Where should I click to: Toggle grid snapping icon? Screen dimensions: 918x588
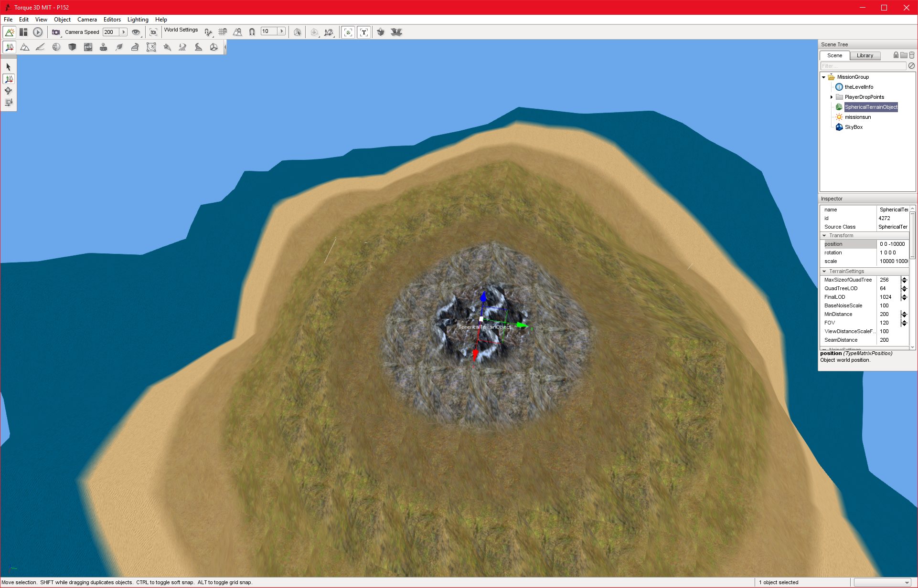223,32
